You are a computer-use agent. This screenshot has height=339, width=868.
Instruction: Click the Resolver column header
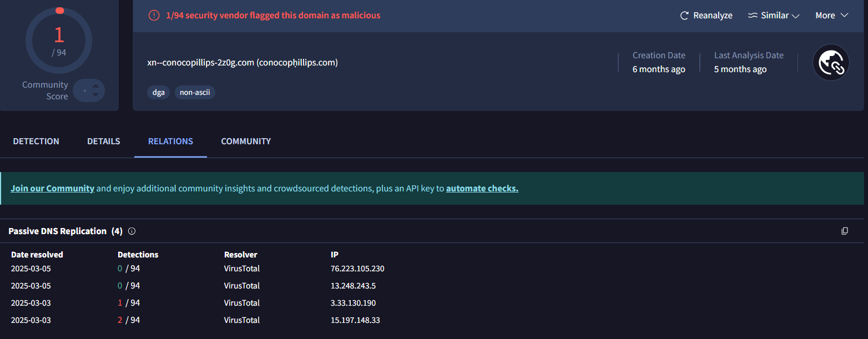point(241,255)
